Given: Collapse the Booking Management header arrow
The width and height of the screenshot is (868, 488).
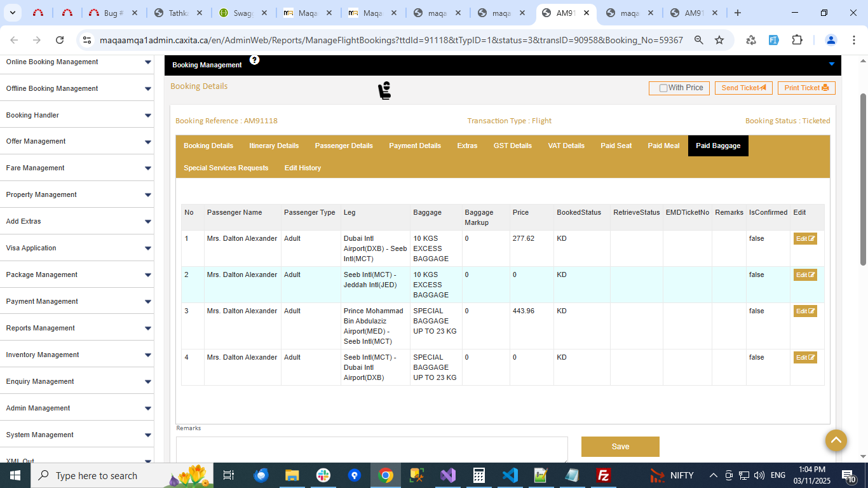Looking at the screenshot, I should [831, 64].
